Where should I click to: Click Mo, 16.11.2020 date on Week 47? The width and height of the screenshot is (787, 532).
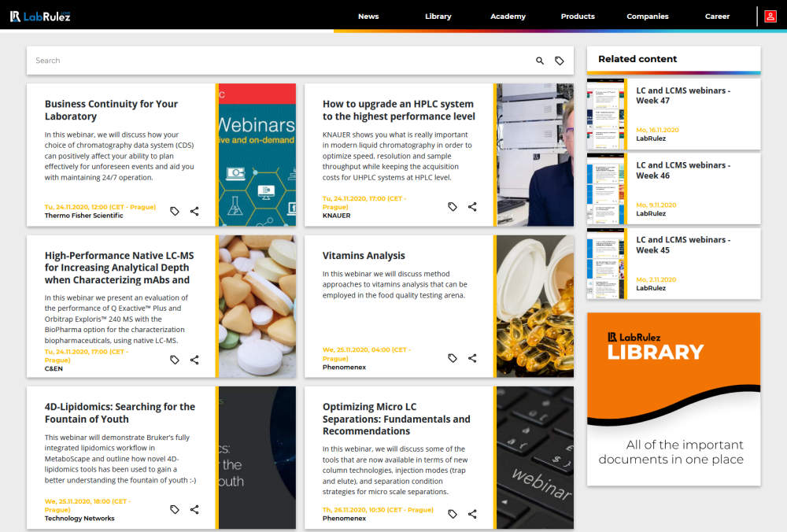click(657, 130)
